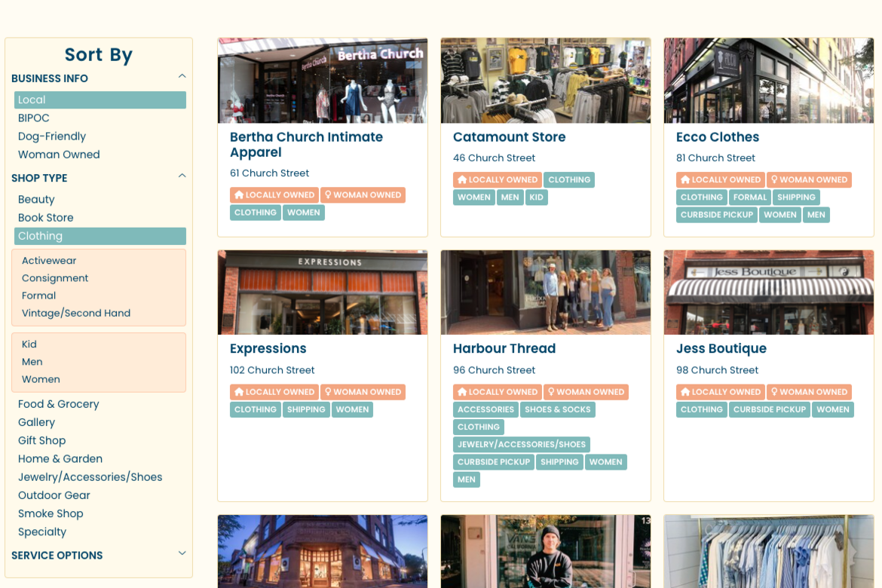Select Food & Grocery shop type
This screenshot has height=588, width=882.
[x=59, y=404]
